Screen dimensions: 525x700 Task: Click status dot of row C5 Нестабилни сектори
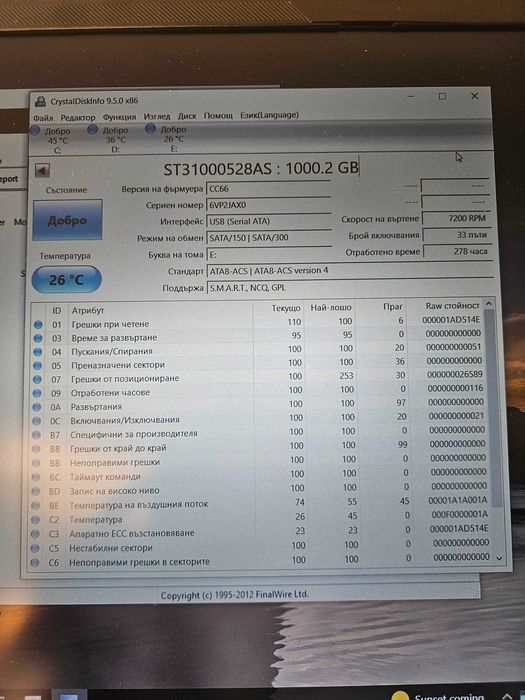(x=35, y=548)
